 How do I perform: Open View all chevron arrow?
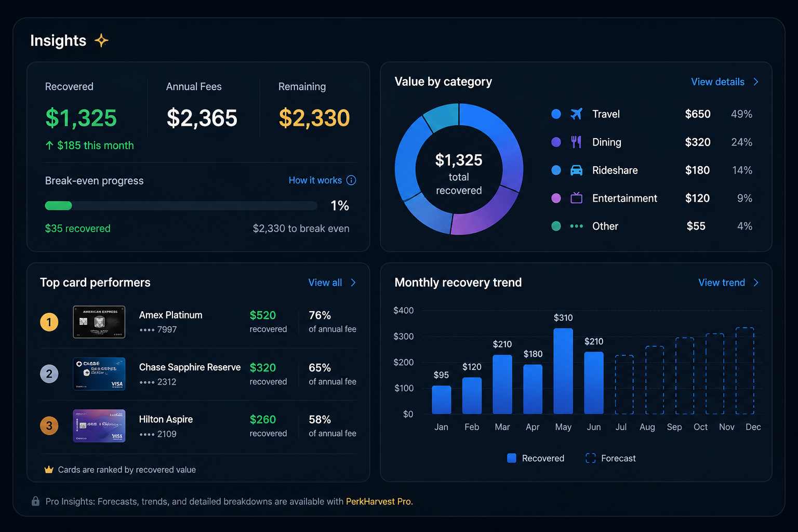[353, 283]
